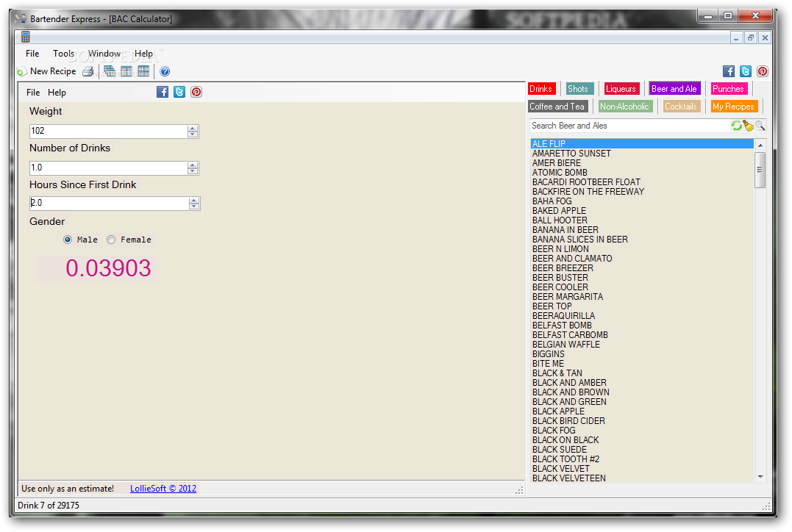Open the Window menu
792x532 pixels.
tap(104, 54)
